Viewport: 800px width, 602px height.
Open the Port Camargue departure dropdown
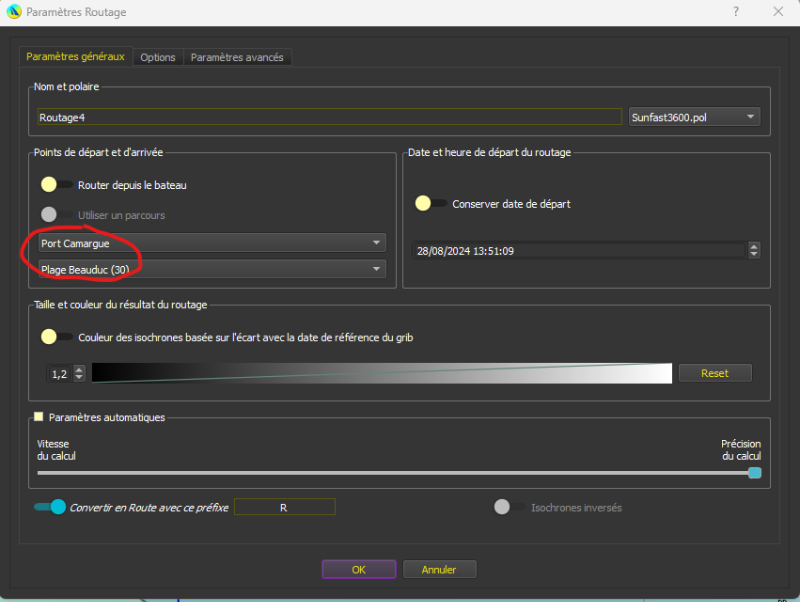(x=212, y=243)
